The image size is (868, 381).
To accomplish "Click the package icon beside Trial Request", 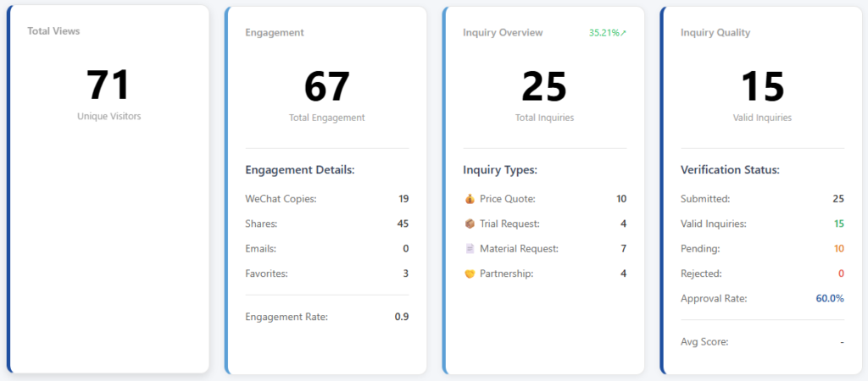I will pos(470,224).
